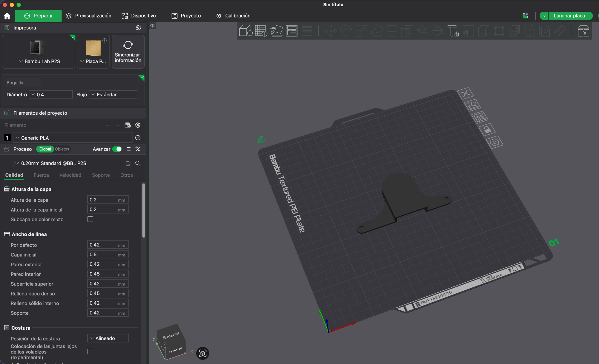Select the Color painting bucket tool

[438, 31]
